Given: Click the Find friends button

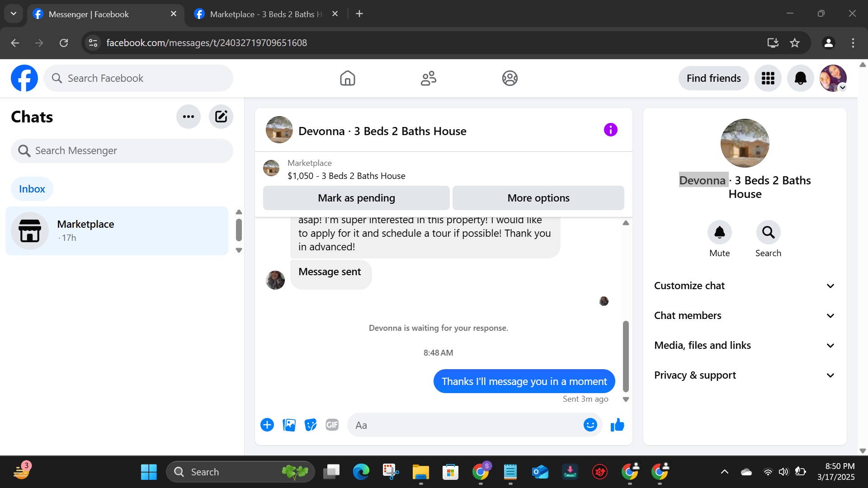Looking at the screenshot, I should [714, 78].
